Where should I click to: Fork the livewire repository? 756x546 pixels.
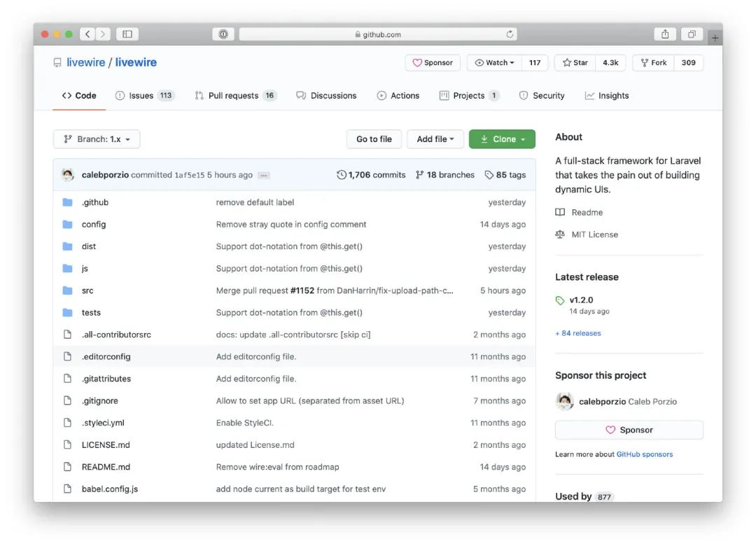(x=653, y=63)
